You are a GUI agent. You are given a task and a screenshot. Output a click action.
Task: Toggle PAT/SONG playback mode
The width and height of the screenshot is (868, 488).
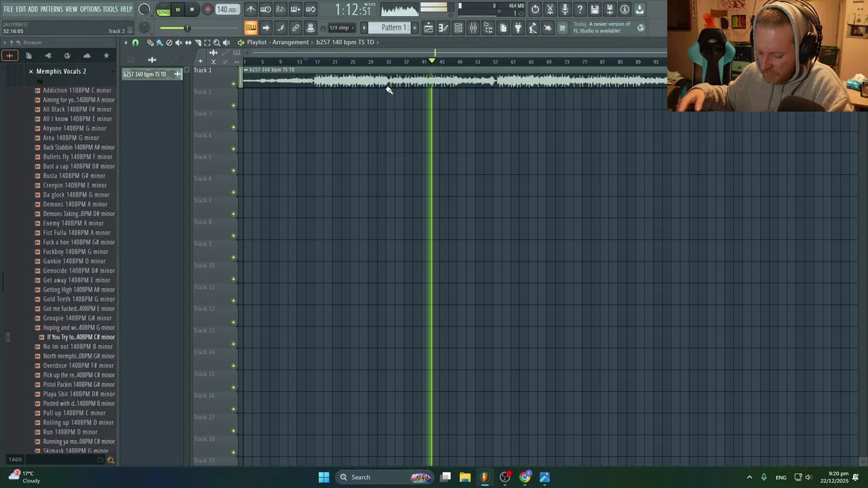163,10
